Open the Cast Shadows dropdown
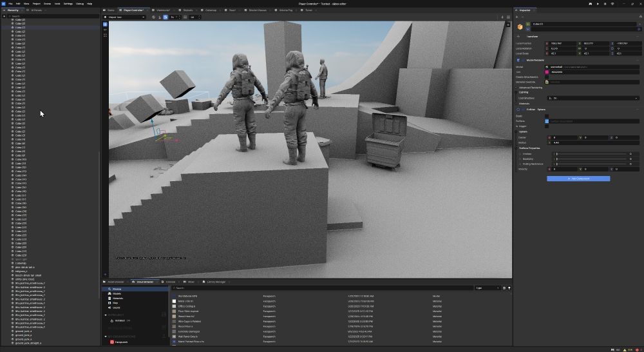Screen dimensions: 644x352 tap(593, 98)
